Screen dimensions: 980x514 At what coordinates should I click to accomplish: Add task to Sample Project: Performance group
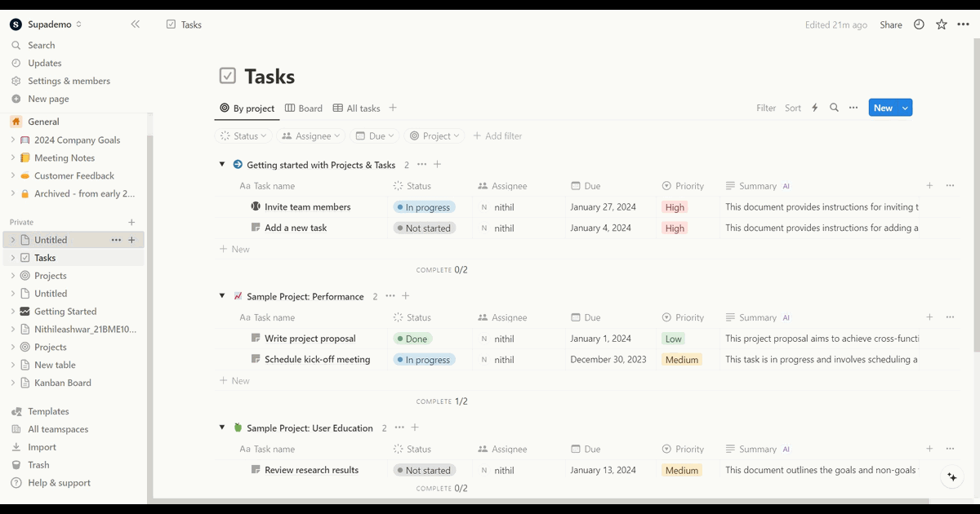(406, 296)
